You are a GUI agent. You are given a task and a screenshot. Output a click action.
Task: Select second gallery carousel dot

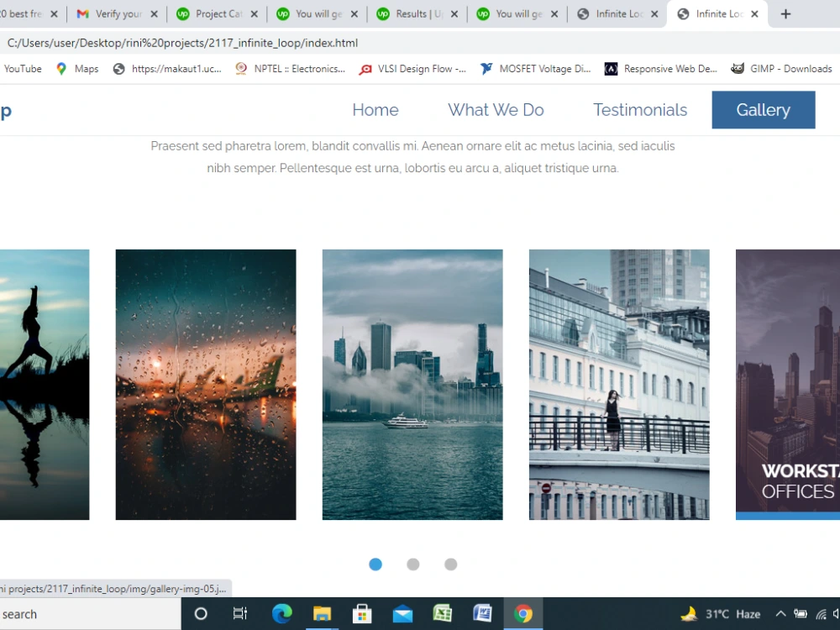413,564
